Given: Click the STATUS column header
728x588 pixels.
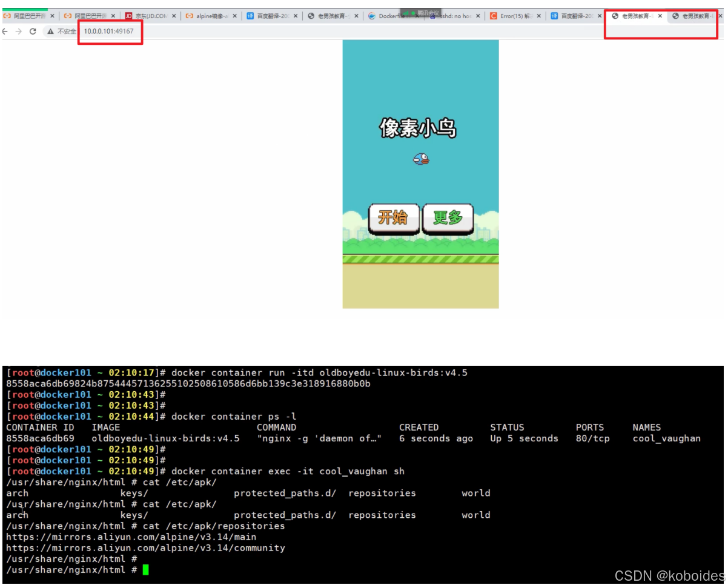Looking at the screenshot, I should click(508, 428).
